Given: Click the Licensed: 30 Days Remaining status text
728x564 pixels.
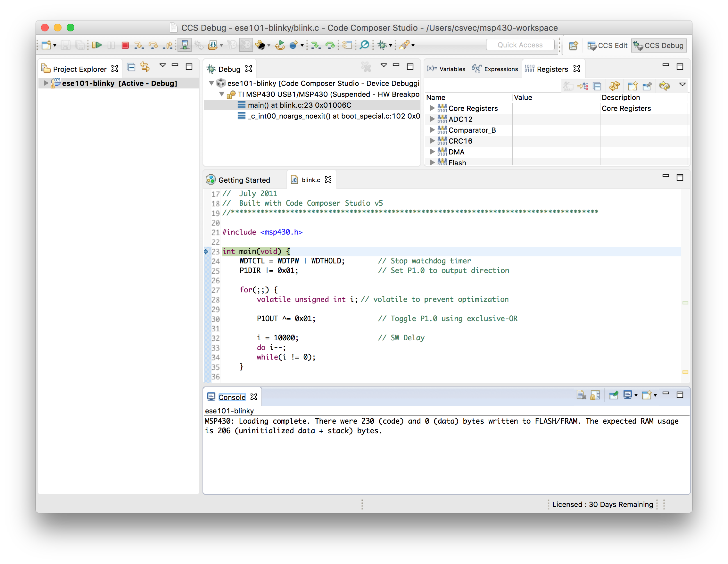Looking at the screenshot, I should tap(602, 504).
